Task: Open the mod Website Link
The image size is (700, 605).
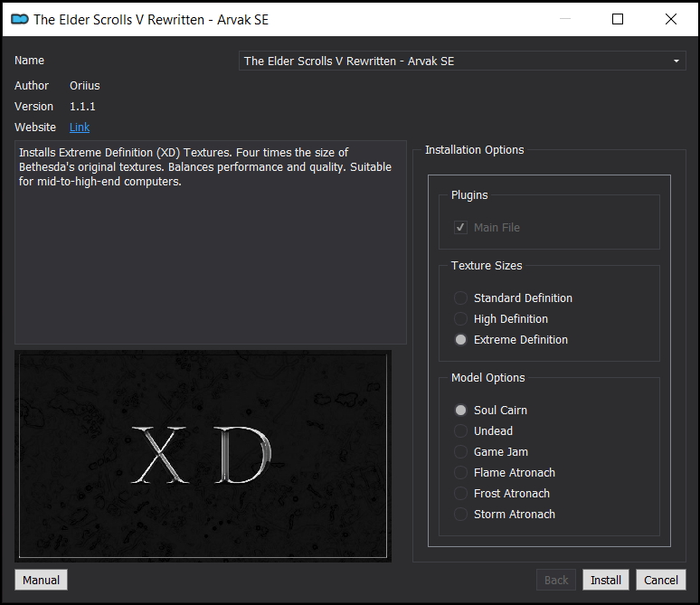Action: click(x=80, y=128)
